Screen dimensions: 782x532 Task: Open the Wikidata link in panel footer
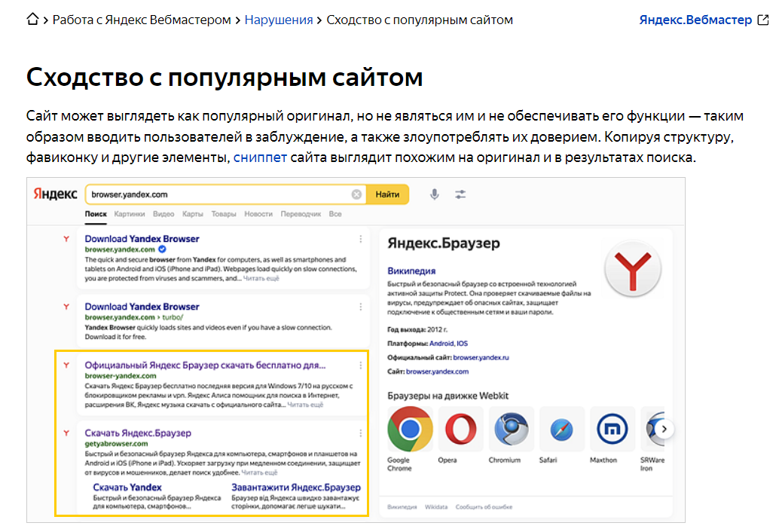436,507
